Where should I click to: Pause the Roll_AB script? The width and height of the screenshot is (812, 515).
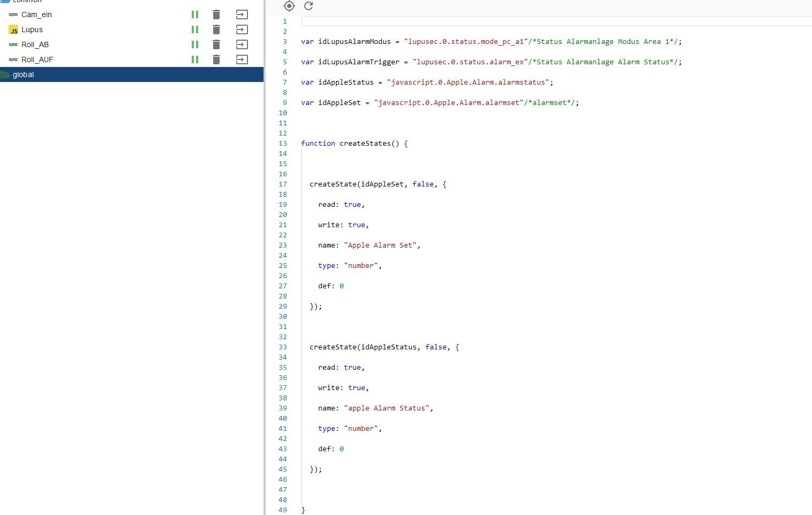(195, 44)
